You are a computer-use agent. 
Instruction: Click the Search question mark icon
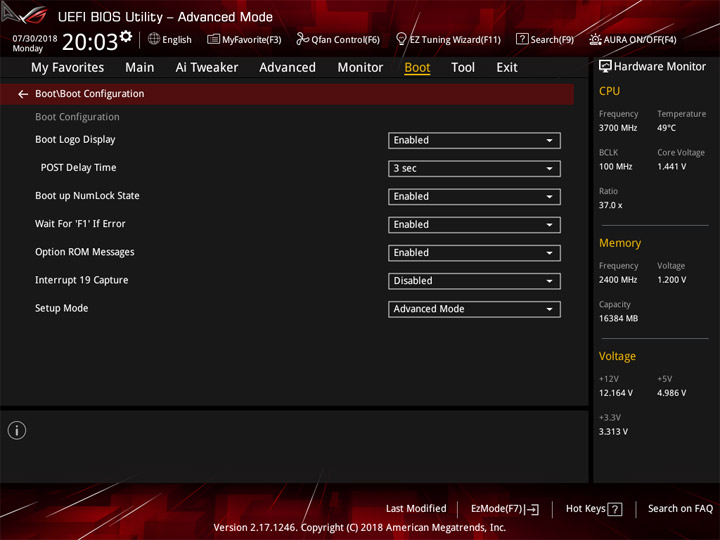(x=522, y=39)
